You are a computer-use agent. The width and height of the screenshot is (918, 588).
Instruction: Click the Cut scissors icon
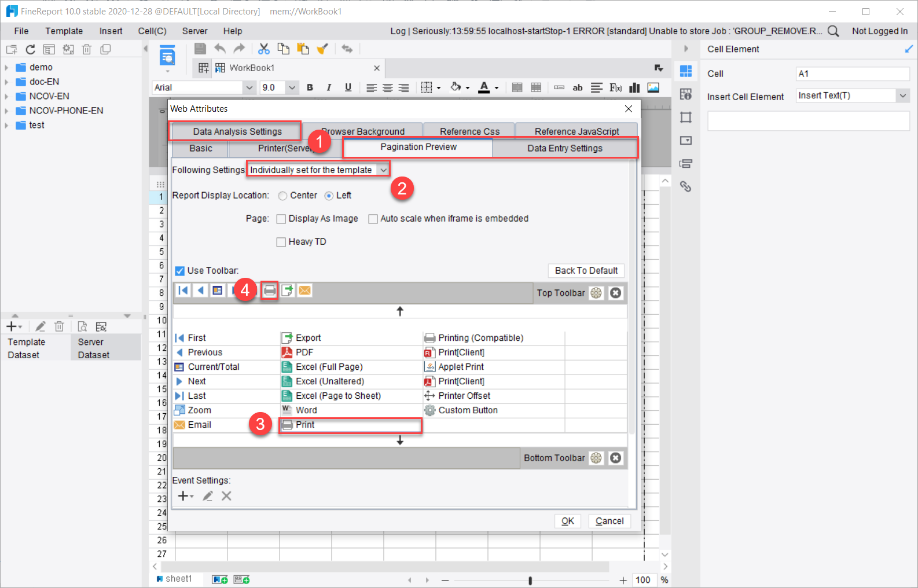coord(264,49)
